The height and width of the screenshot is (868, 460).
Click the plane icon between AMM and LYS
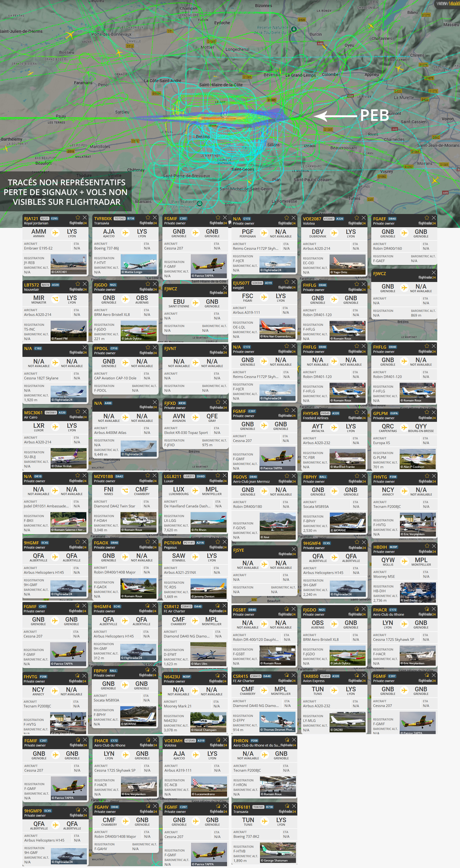click(x=56, y=233)
